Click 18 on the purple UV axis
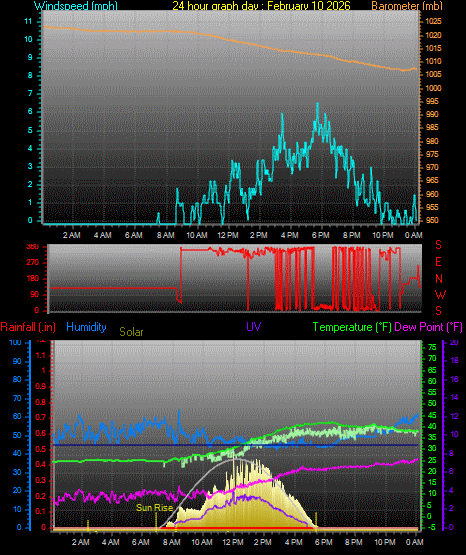466x555 pixels. click(x=454, y=360)
